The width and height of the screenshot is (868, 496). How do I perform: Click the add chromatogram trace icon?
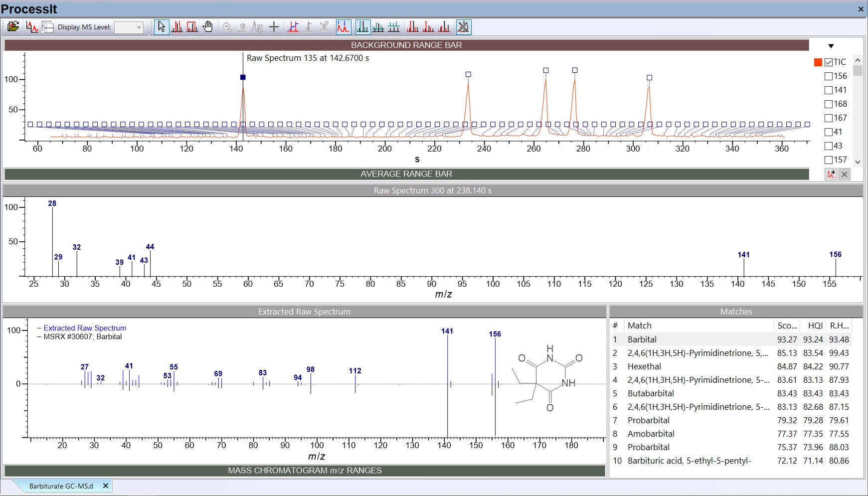[x=831, y=174]
